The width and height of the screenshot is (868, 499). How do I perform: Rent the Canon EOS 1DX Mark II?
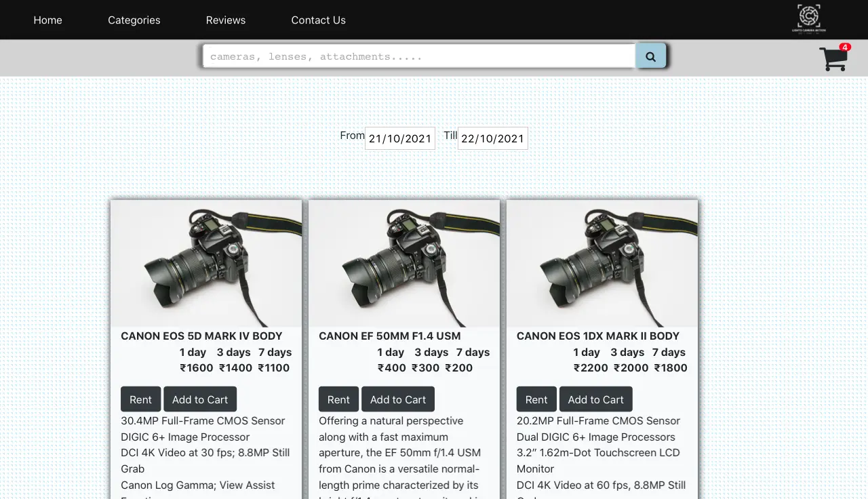point(536,399)
